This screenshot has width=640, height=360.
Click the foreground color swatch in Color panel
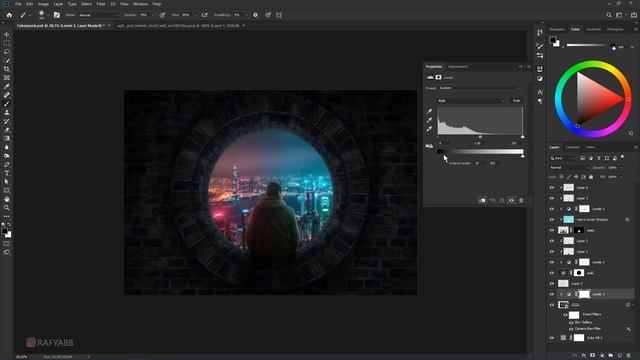pyautogui.click(x=553, y=40)
